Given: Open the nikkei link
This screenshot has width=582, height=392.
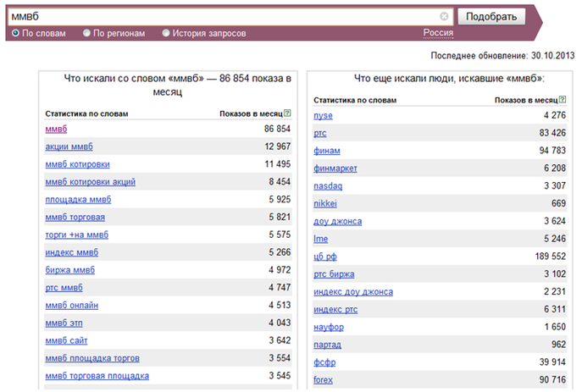Looking at the screenshot, I should click(325, 203).
